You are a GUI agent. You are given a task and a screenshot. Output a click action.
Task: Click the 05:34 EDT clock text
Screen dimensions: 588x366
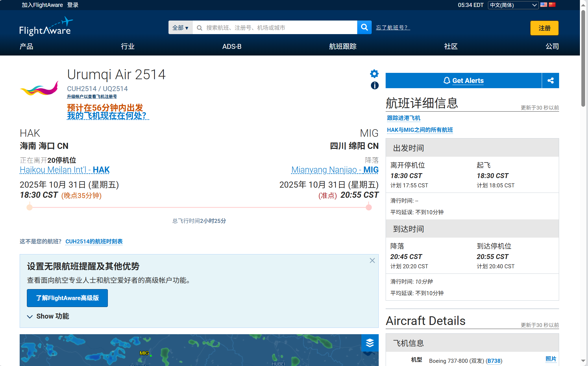pos(471,5)
